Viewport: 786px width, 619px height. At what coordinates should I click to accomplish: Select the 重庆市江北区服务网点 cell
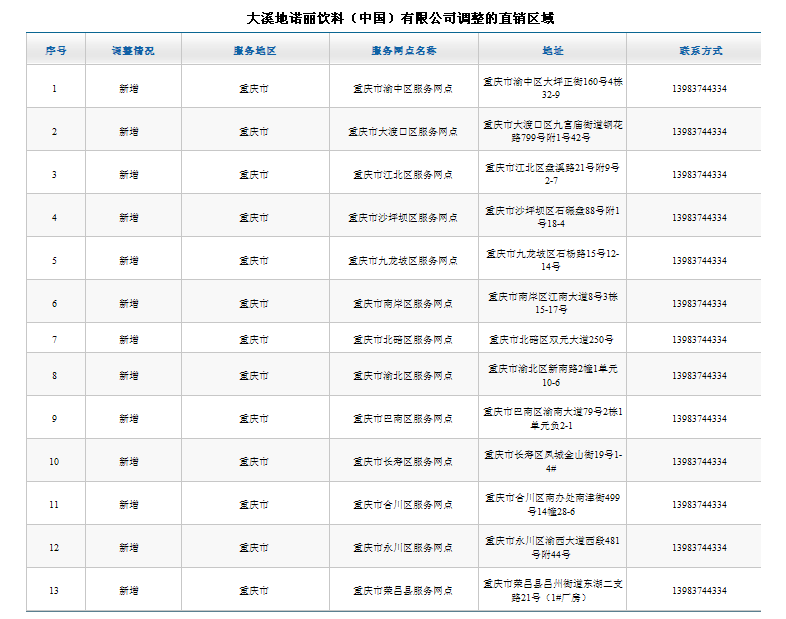(403, 175)
